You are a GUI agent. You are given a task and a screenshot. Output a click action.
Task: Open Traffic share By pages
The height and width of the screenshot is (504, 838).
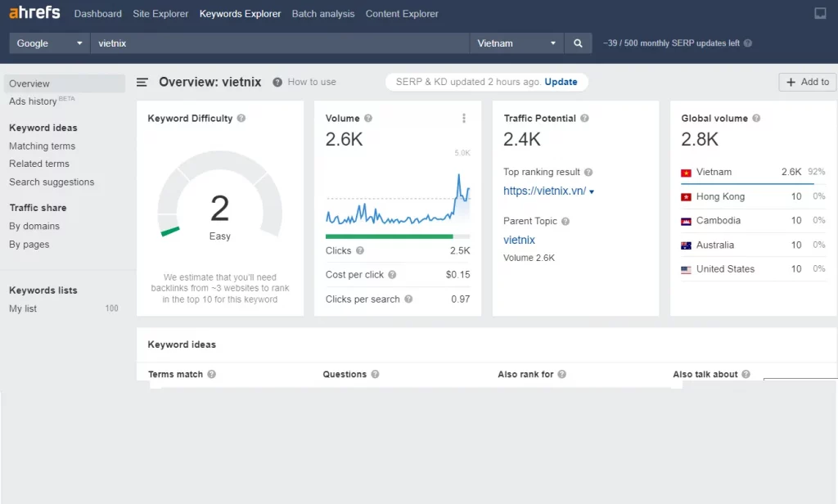pyautogui.click(x=29, y=245)
